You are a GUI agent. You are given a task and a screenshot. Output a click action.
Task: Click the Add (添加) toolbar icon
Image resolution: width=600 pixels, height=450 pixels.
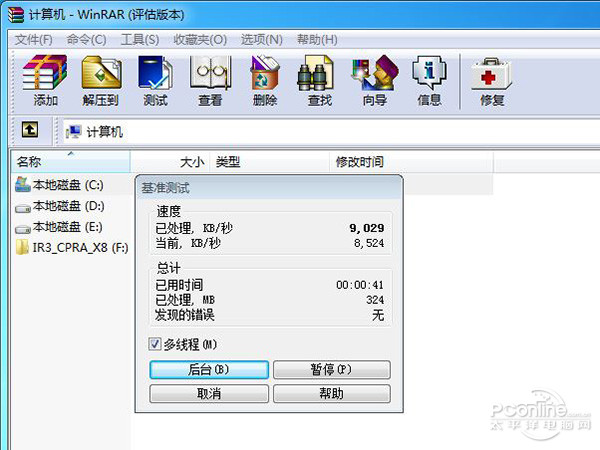pos(45,73)
